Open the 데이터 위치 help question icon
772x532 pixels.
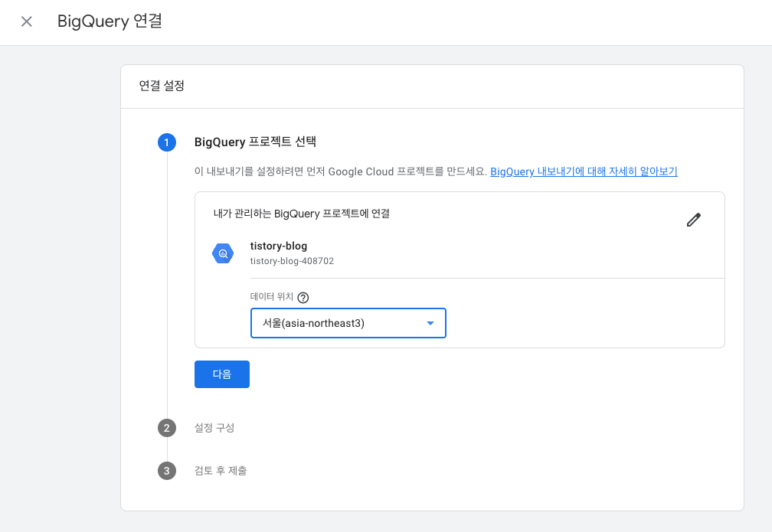(x=303, y=297)
